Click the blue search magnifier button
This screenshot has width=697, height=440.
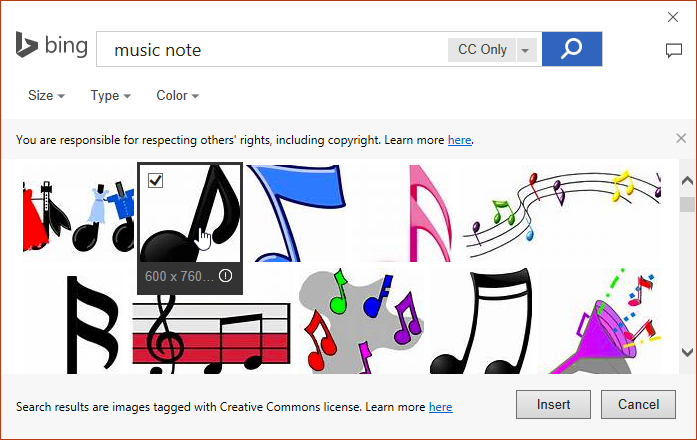(571, 49)
